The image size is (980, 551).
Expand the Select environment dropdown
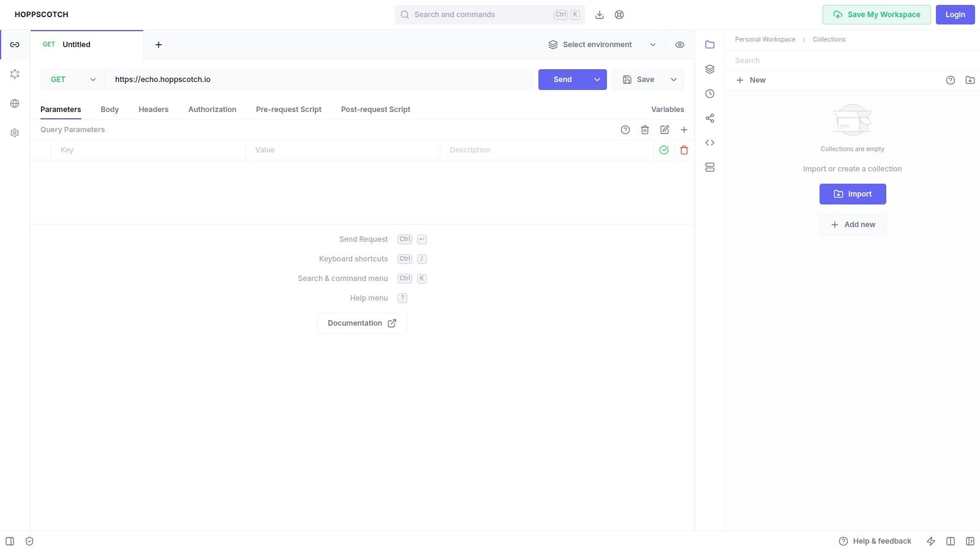pos(652,44)
